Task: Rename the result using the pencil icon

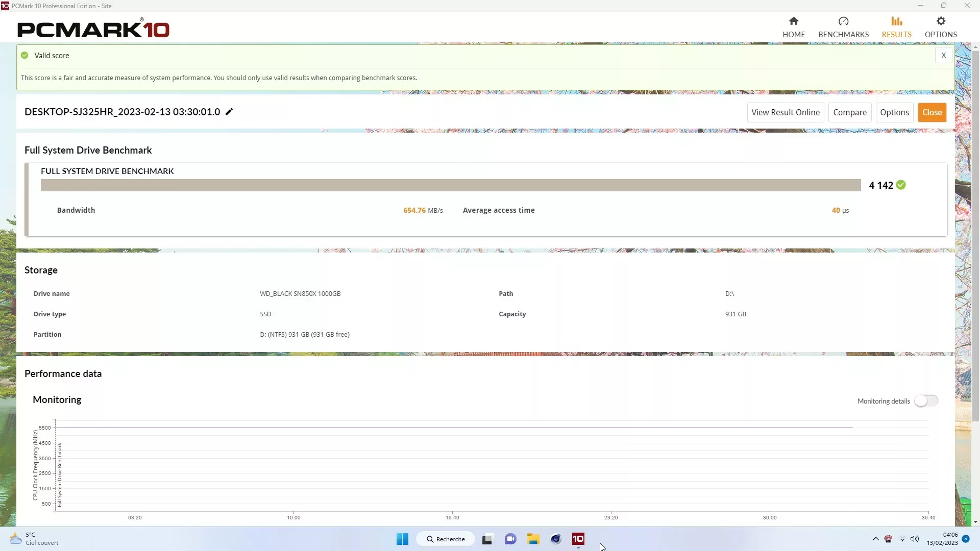Action: click(x=229, y=111)
